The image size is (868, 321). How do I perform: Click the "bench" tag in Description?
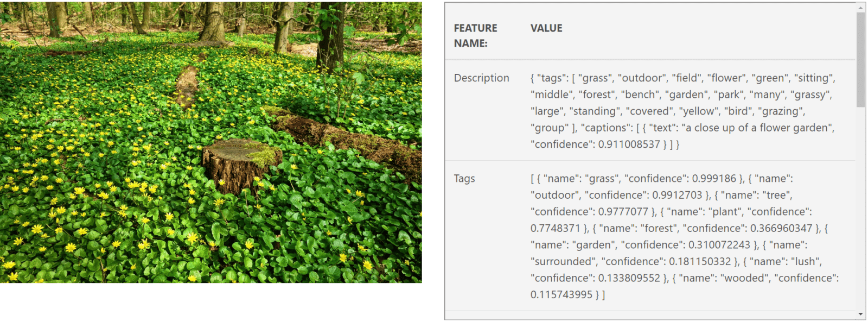pyautogui.click(x=640, y=95)
